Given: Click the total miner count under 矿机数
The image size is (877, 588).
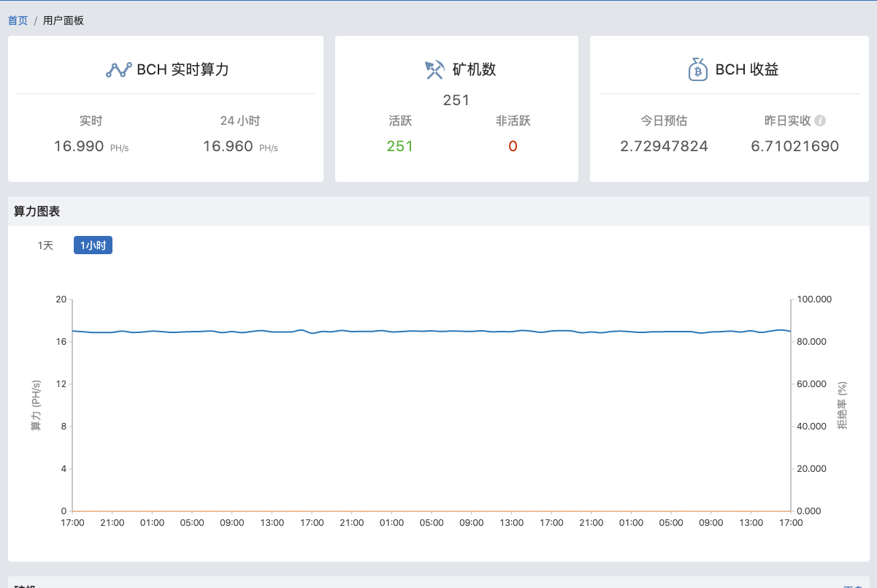Looking at the screenshot, I should [456, 100].
